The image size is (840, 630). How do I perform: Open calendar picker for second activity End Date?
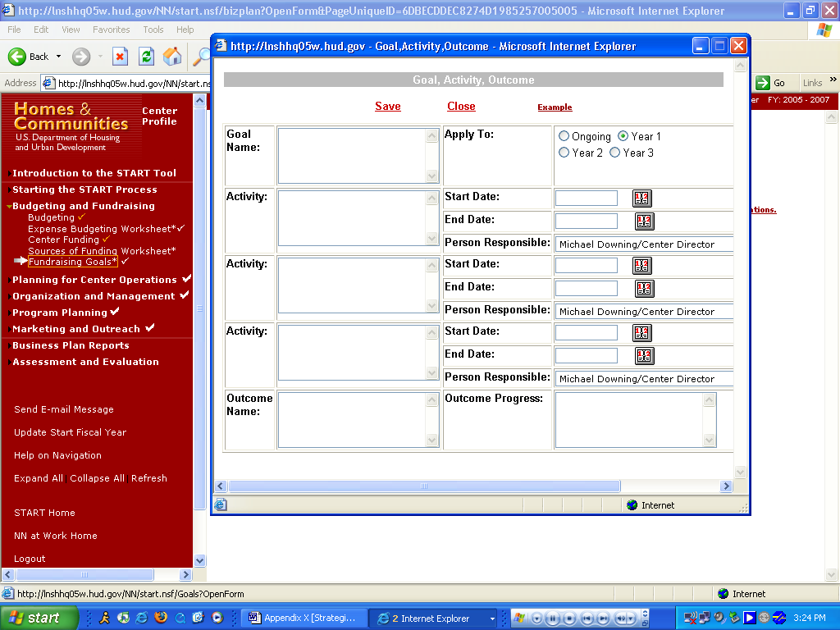(x=644, y=289)
